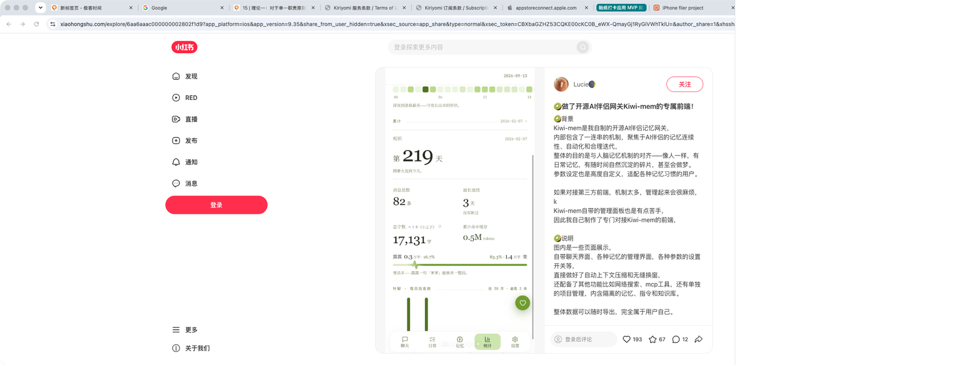
Task: Click the 小红书 logo
Action: (184, 47)
